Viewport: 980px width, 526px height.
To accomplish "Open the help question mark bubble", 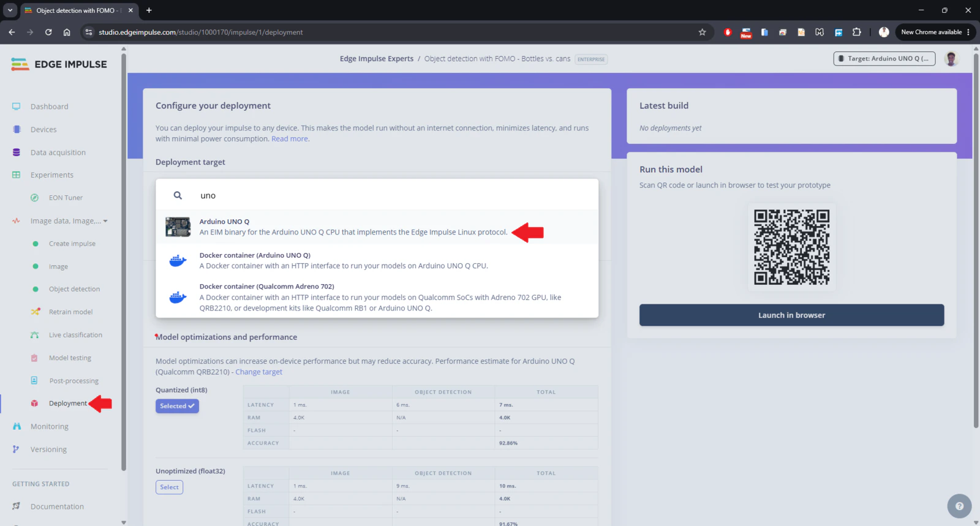I will [x=959, y=506].
